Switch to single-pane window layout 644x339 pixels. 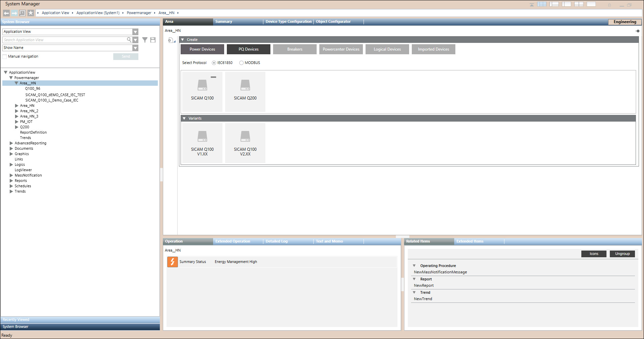591,4
